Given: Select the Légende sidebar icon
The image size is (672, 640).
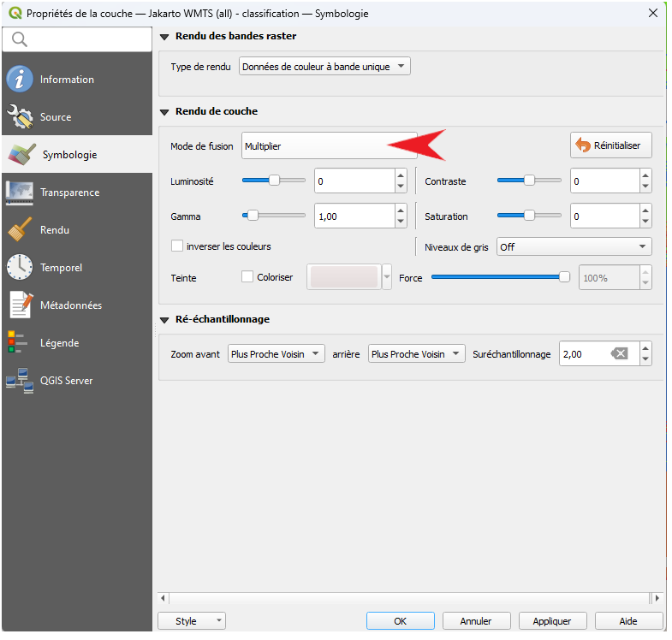Looking at the screenshot, I should click(x=17, y=343).
